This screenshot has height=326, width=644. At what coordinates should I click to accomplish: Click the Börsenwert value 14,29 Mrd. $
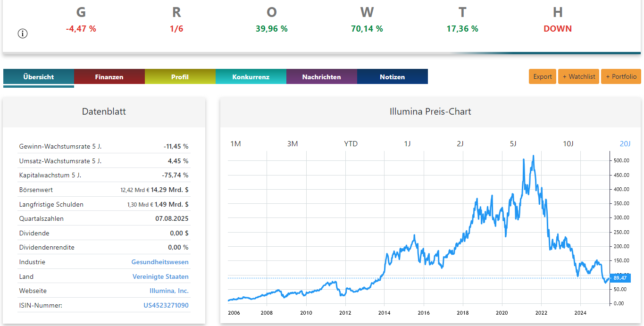click(170, 190)
